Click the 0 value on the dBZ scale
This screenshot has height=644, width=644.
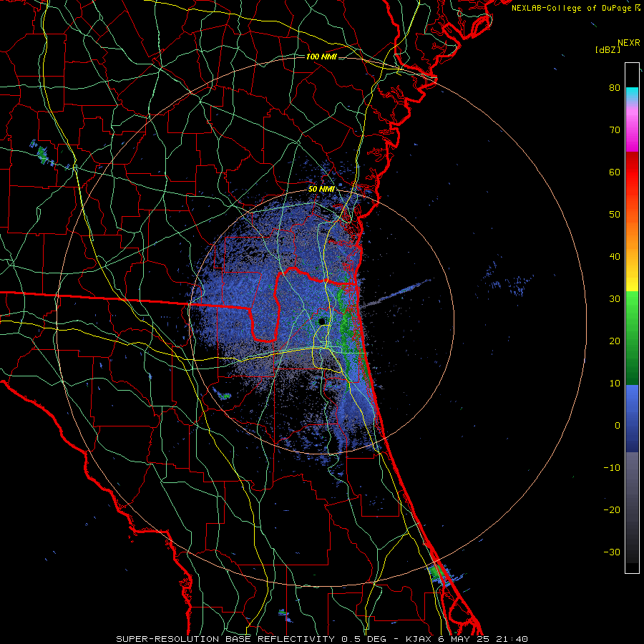click(618, 426)
